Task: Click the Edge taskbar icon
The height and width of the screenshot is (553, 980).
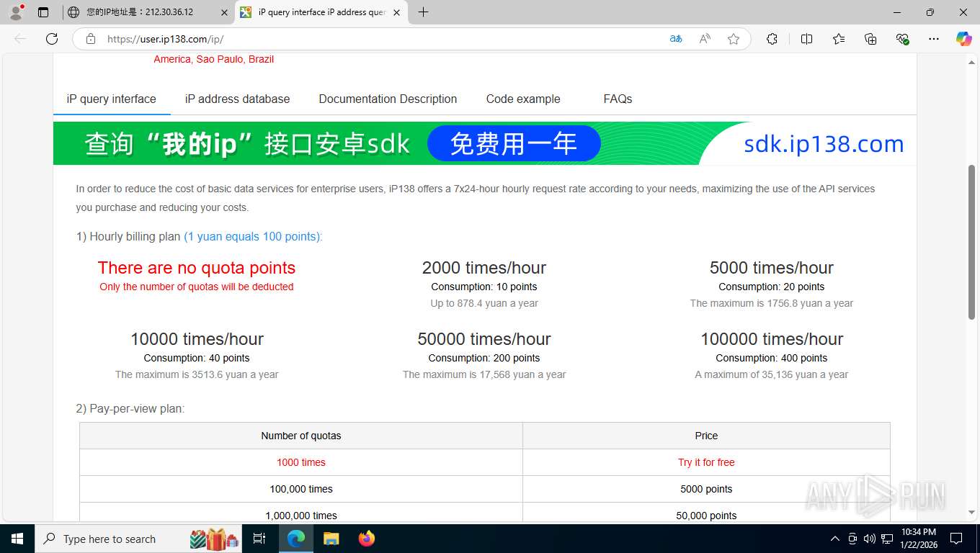Action: tap(295, 539)
